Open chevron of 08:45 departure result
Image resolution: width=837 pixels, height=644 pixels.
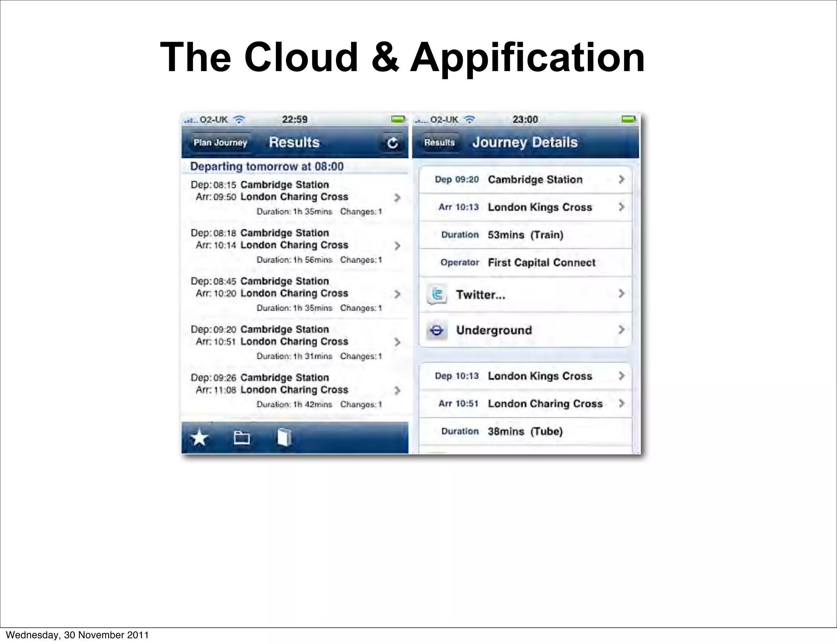pos(397,294)
